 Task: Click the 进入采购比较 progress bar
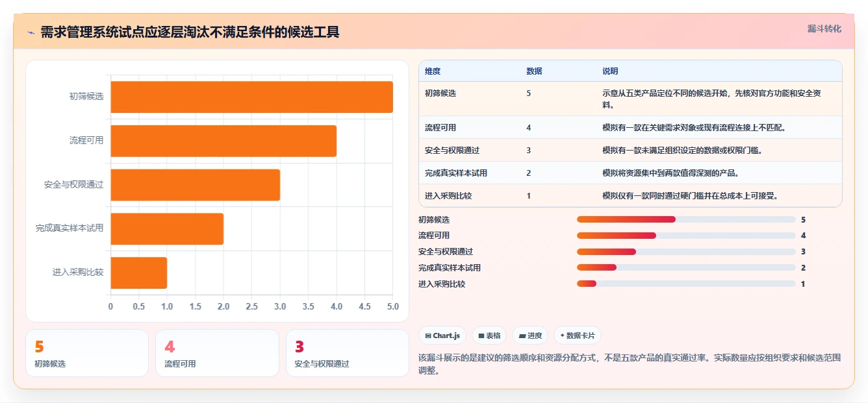686,284
